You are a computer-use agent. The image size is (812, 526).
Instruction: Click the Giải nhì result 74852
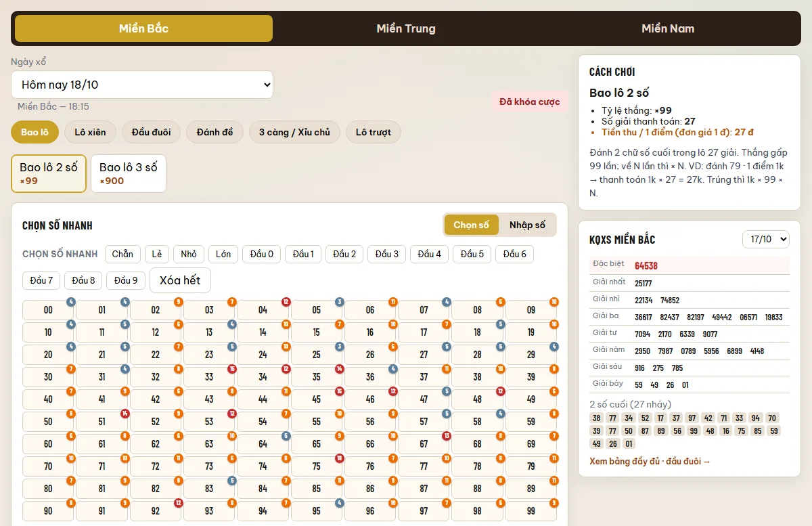click(x=670, y=301)
